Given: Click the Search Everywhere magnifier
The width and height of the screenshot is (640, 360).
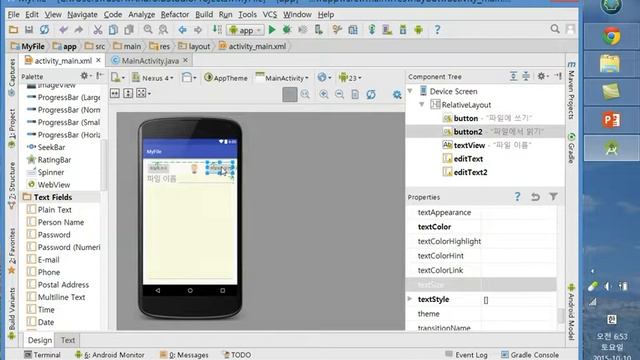Looking at the screenshot, I should (x=555, y=29).
